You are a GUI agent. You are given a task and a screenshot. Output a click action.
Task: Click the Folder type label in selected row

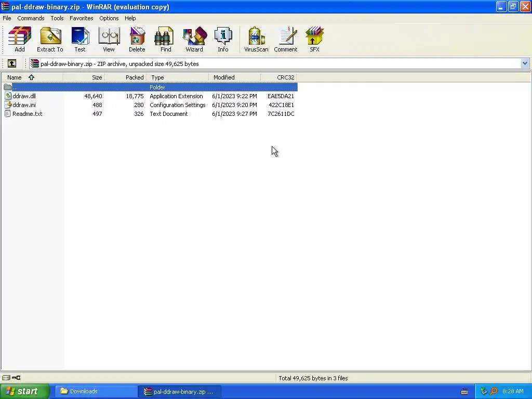[x=157, y=87]
